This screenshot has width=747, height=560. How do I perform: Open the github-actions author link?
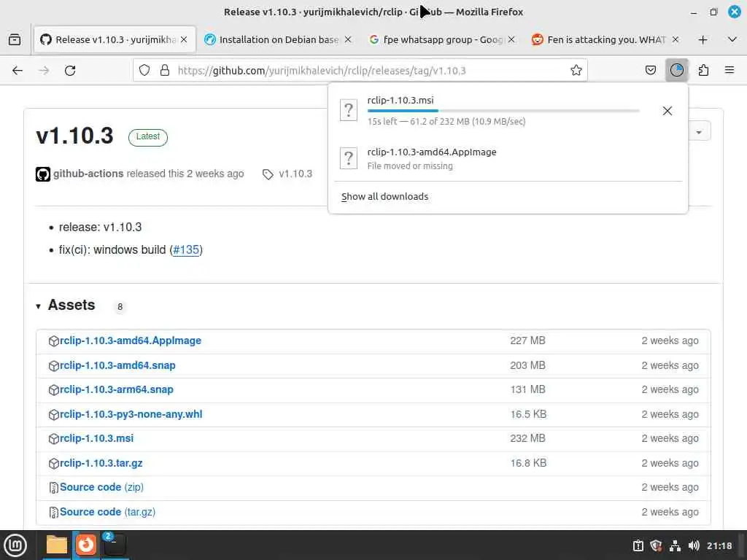88,174
